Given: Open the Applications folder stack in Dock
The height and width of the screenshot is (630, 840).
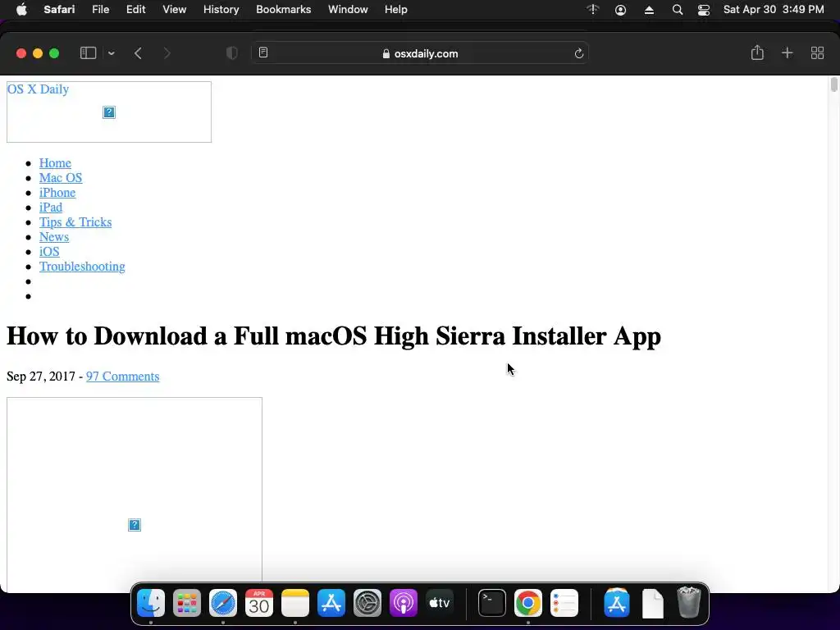Looking at the screenshot, I should click(x=617, y=603).
